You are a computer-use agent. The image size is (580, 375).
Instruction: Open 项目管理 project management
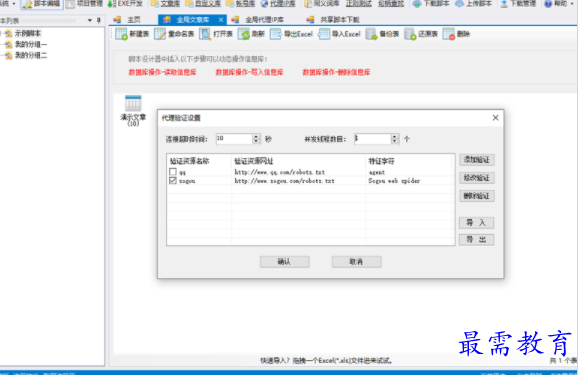click(84, 4)
